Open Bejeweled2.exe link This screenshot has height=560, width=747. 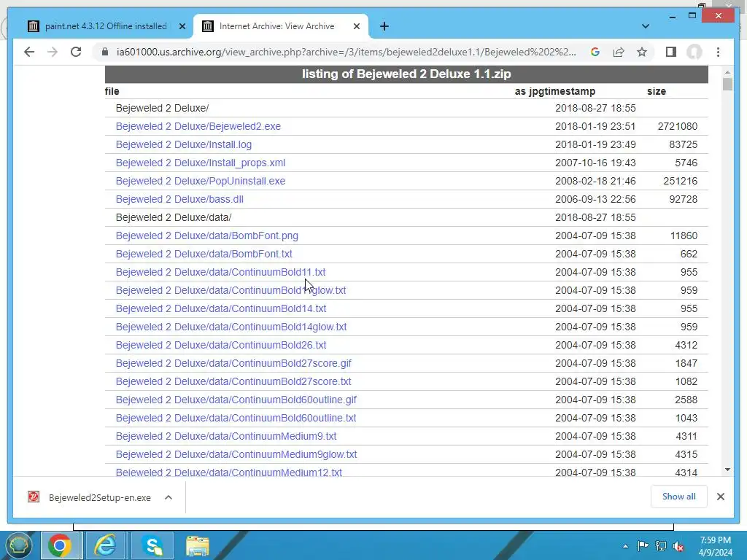198,126
